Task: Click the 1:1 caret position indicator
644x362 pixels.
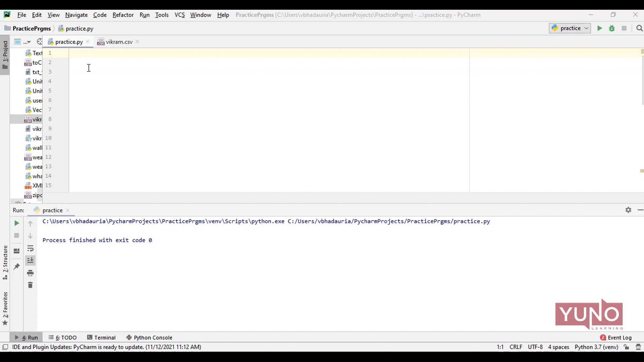Action: tap(500, 347)
